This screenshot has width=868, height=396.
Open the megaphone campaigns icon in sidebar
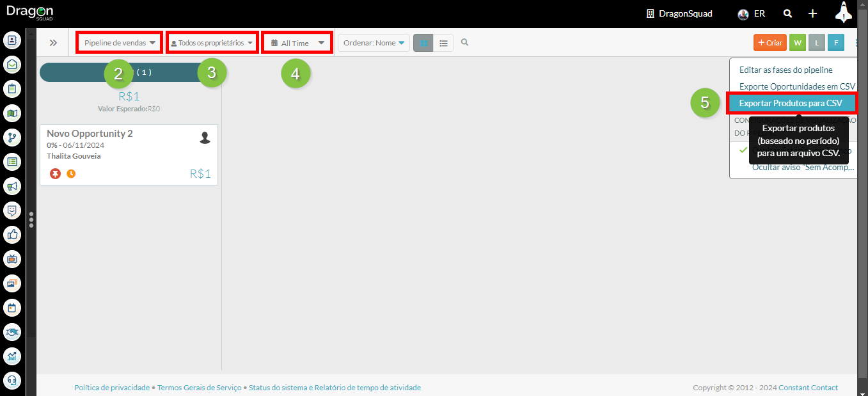[x=12, y=186]
